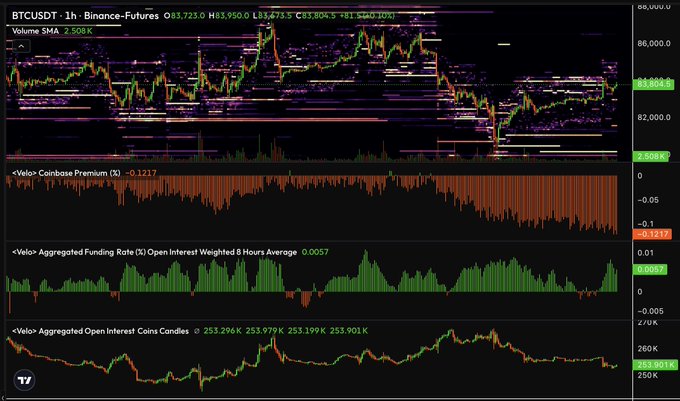Open the Volume SMA indicator label
Screen dimensions: 680x401
point(35,31)
